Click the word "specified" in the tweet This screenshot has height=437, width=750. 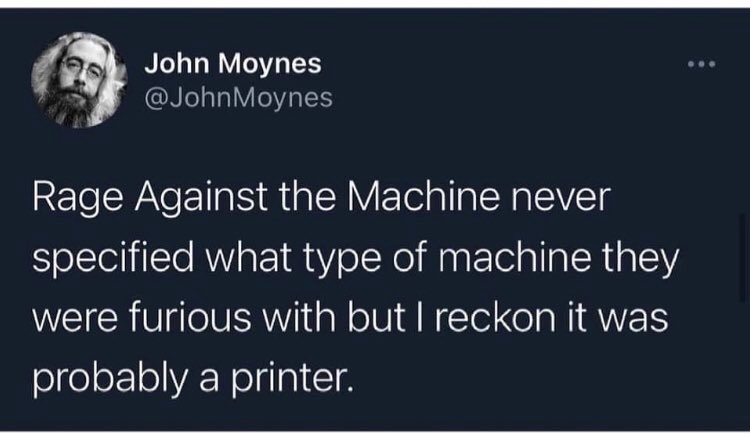coord(113,259)
